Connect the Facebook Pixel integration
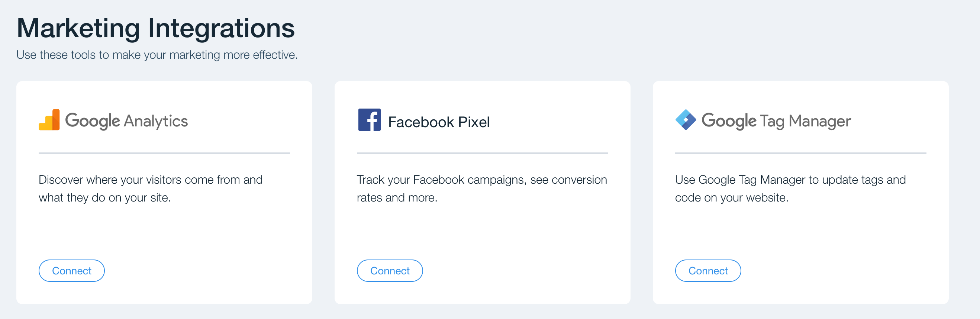Screen dimensions: 980x319 click(390, 271)
